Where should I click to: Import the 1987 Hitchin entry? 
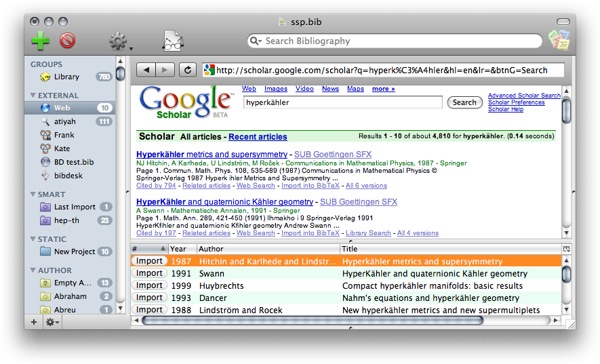[149, 261]
